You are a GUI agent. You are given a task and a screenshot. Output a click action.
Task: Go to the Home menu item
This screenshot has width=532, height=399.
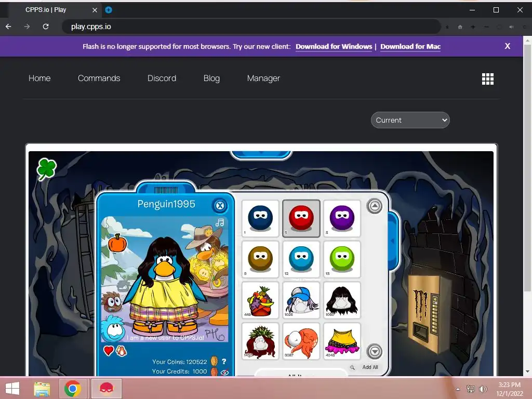click(x=39, y=78)
